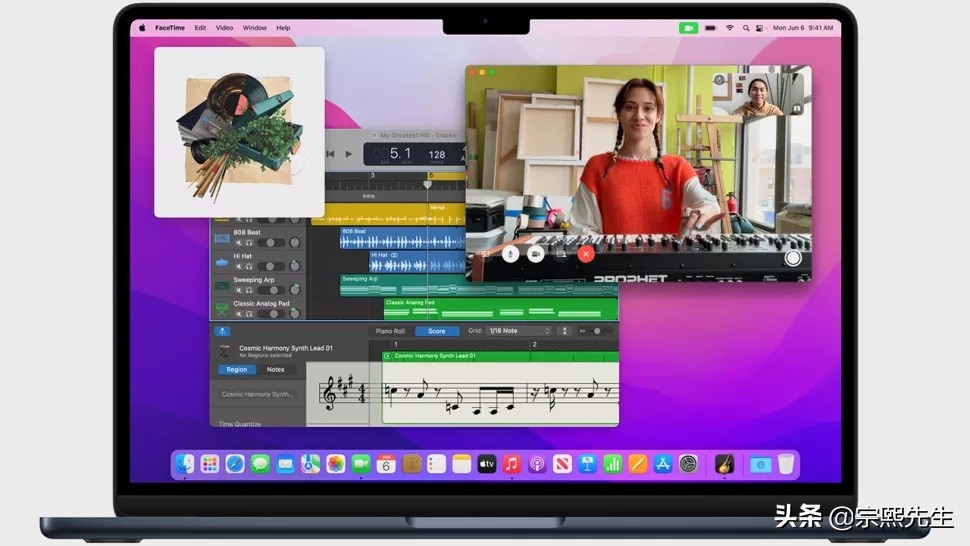Click the Rewind button in GarageBand
The height and width of the screenshot is (546, 970).
click(330, 154)
